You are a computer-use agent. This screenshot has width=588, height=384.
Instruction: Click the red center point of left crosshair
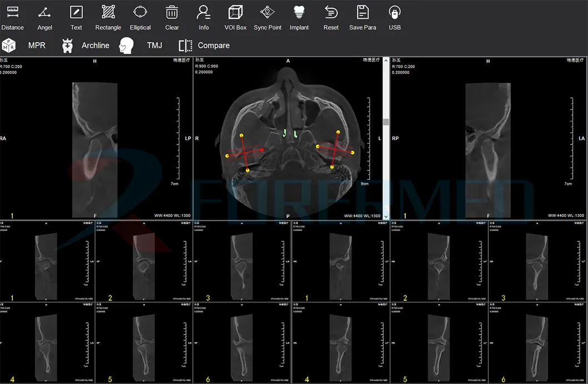[262, 150]
